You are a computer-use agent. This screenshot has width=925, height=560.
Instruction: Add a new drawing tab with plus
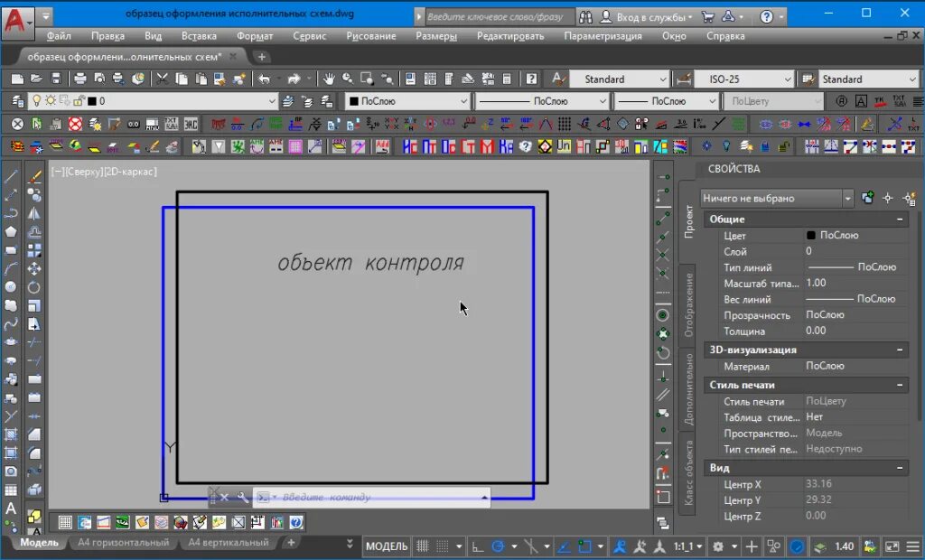261,57
